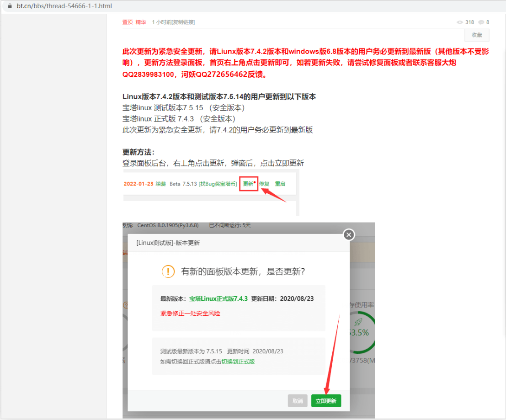
Task: Click the 精华 tag
Action: click(x=141, y=22)
